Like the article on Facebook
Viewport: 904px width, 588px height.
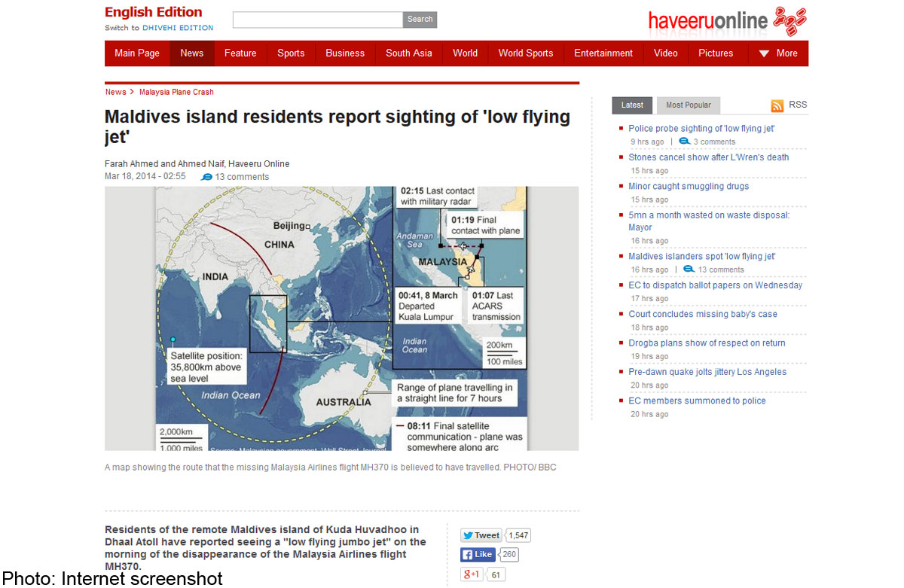pos(478,555)
